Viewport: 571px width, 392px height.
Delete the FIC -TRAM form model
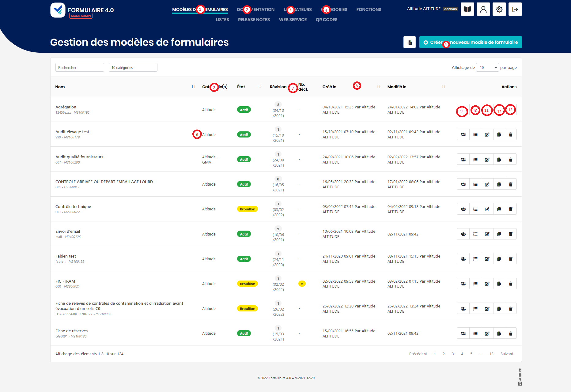511,284
